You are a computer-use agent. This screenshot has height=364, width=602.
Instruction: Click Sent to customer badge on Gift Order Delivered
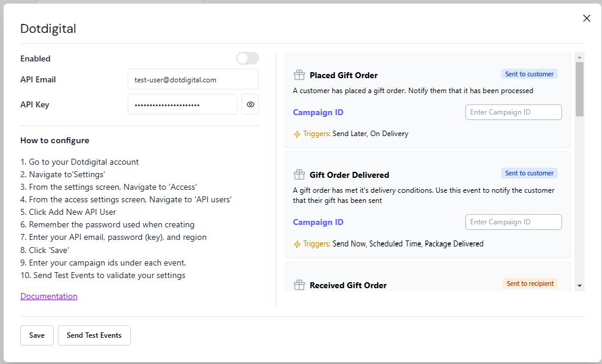click(529, 173)
